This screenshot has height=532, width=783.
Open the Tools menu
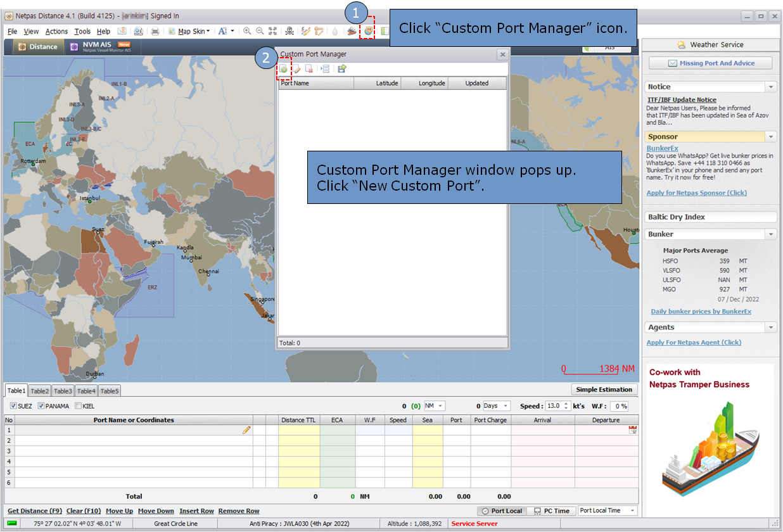tap(82, 31)
